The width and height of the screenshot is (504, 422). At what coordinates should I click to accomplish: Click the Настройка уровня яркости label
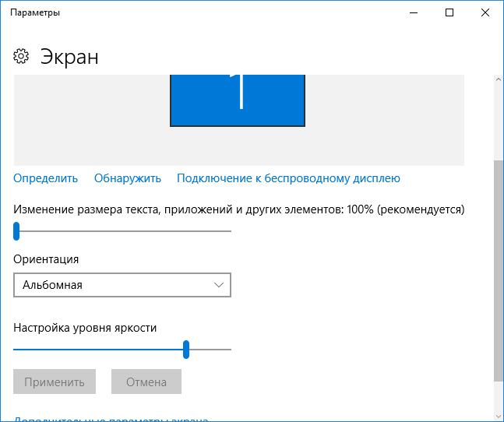coord(85,328)
